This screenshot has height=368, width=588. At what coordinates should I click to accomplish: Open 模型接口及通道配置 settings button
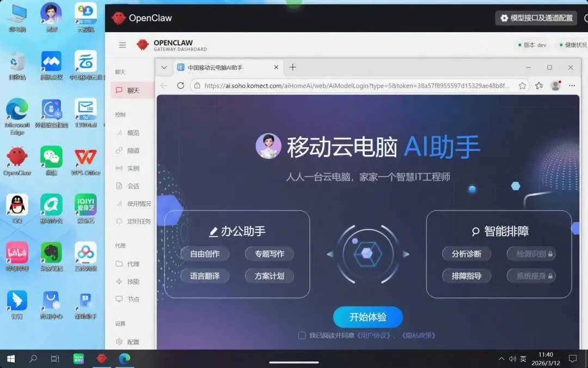536,18
